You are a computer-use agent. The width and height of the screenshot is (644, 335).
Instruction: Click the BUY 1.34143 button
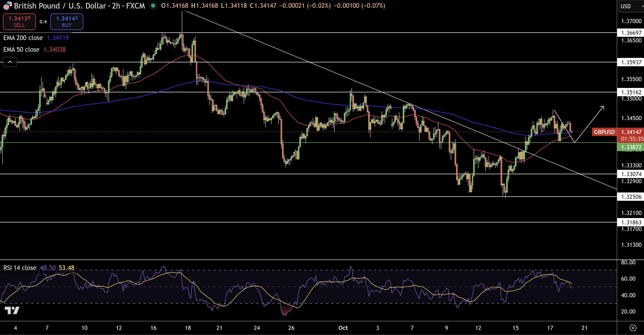tap(67, 22)
